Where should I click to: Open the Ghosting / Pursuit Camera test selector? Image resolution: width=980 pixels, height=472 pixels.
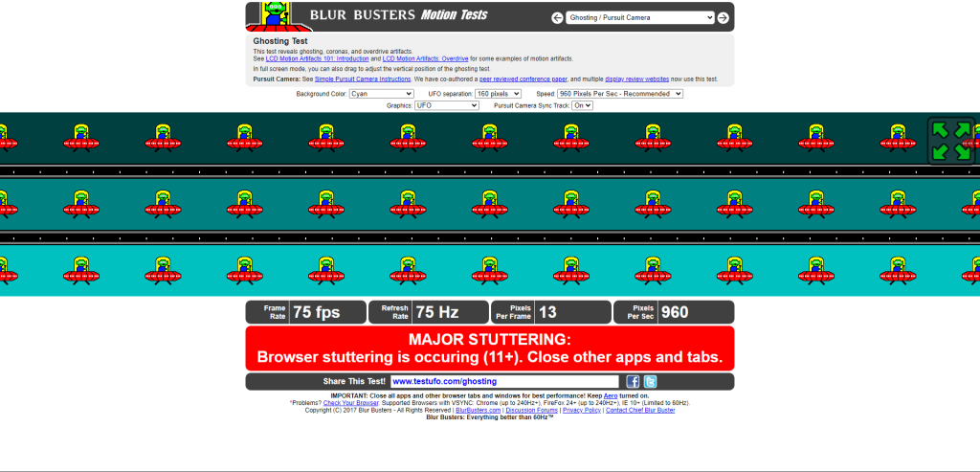pyautogui.click(x=640, y=17)
